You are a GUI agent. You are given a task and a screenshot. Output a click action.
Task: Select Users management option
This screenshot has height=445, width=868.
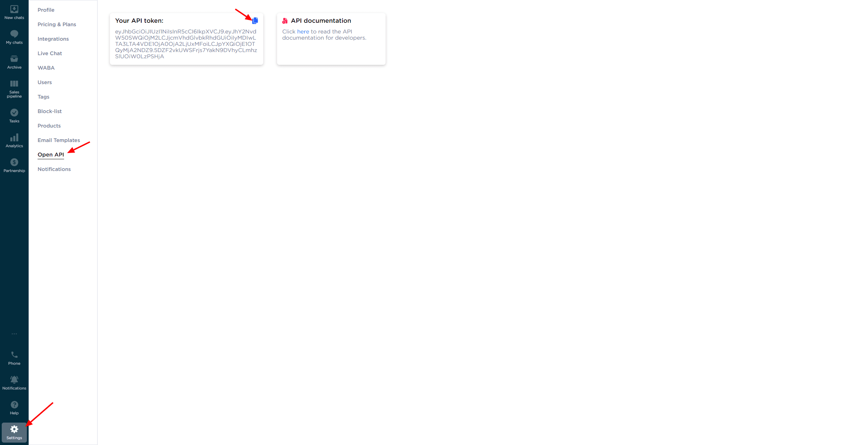point(45,82)
